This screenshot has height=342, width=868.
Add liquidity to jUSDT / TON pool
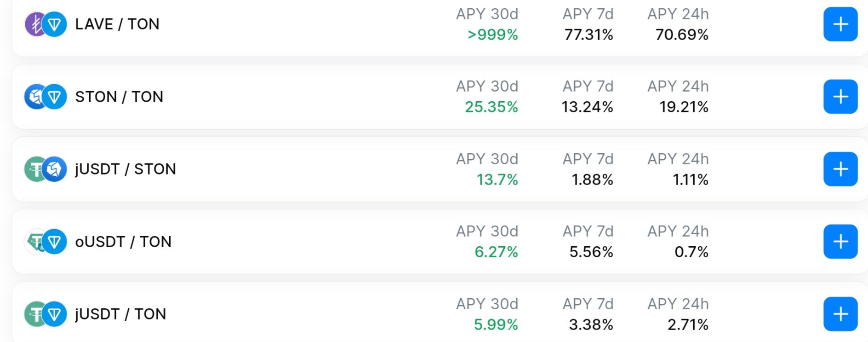840,314
